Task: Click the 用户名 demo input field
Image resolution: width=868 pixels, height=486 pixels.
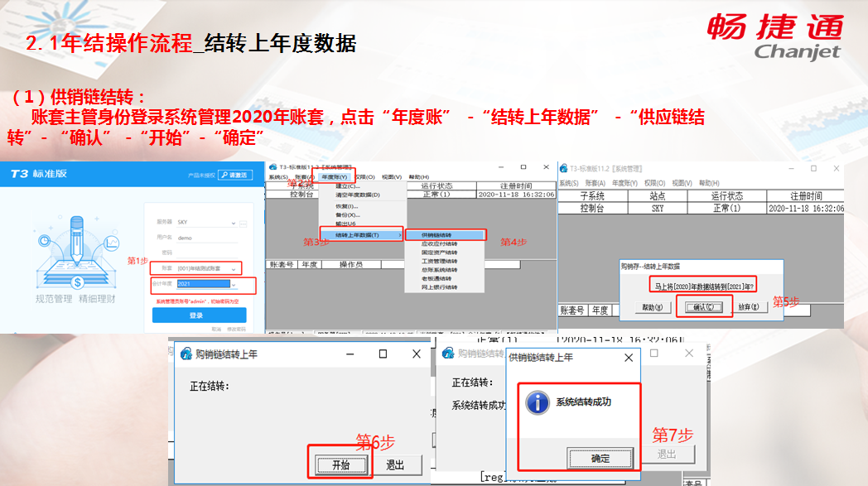Action: click(x=207, y=238)
